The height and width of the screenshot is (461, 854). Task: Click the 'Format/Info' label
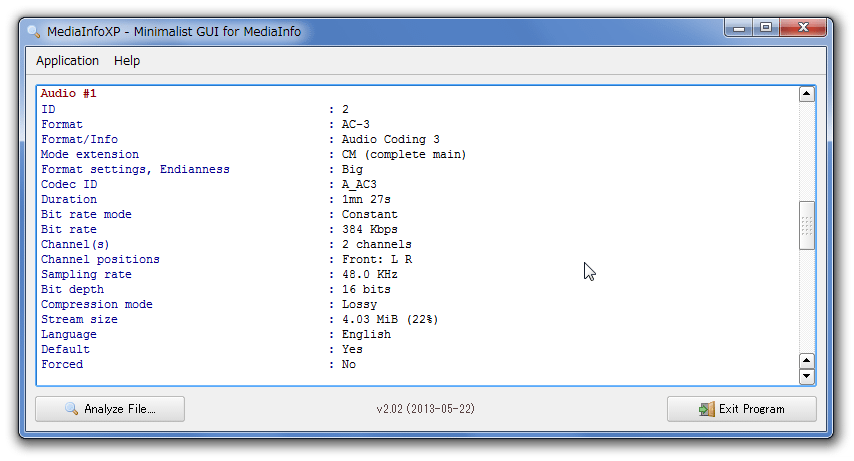(x=80, y=139)
